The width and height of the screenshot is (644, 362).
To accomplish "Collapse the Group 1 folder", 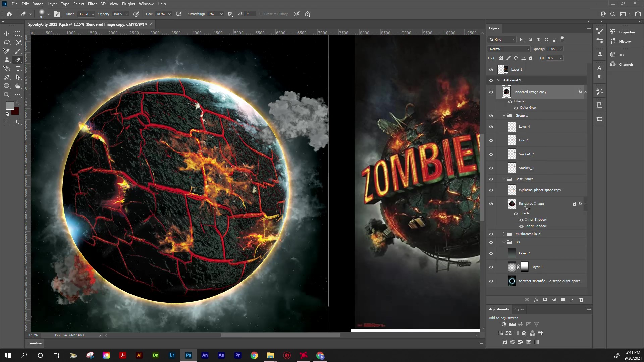I will coord(504,116).
